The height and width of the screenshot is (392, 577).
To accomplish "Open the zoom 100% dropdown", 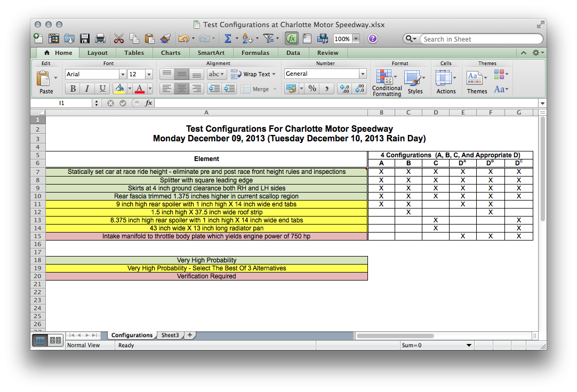I will (356, 38).
